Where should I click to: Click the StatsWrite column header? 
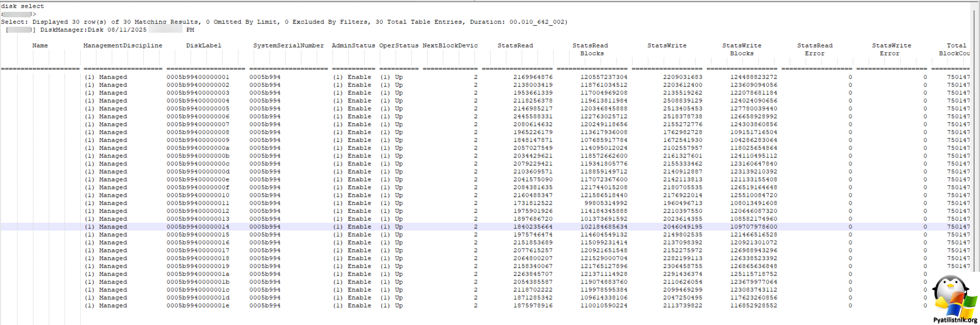click(x=667, y=46)
